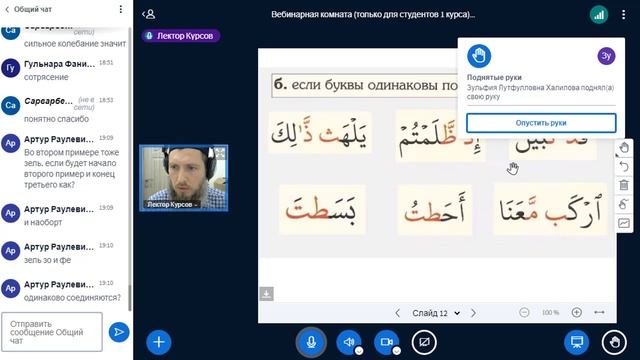
Task: Click message 'одинаково соединяются?'
Action: pyautogui.click(x=73, y=298)
